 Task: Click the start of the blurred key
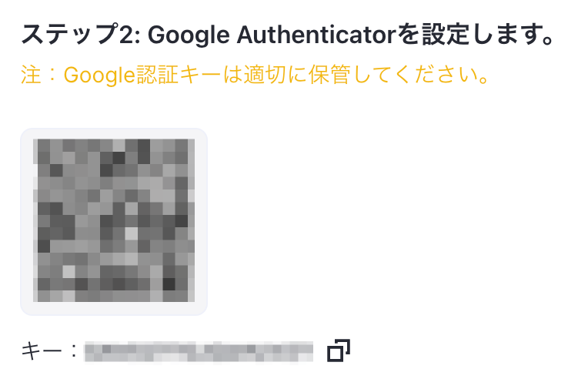89,351
